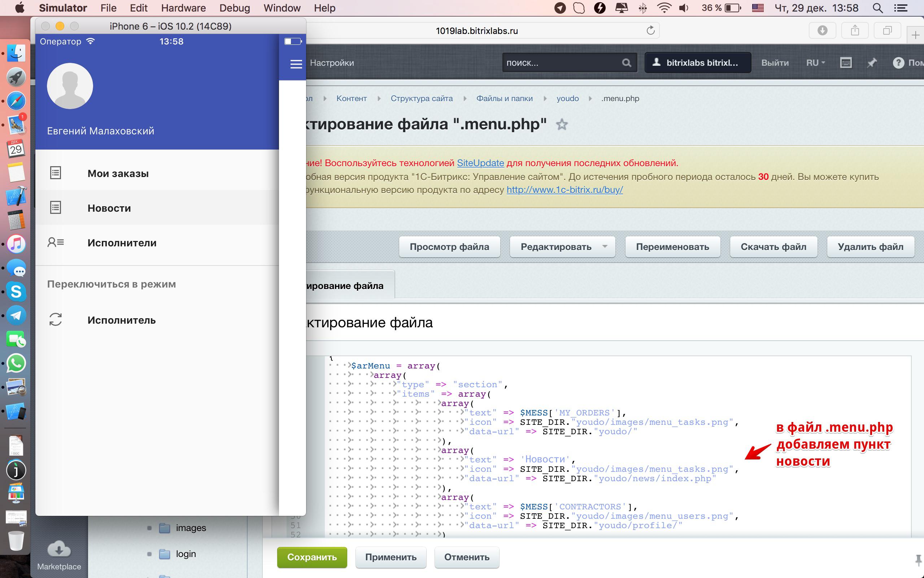The image size is (924, 578).
Task: Click the magnifier icon in Bitrix search
Action: (627, 63)
